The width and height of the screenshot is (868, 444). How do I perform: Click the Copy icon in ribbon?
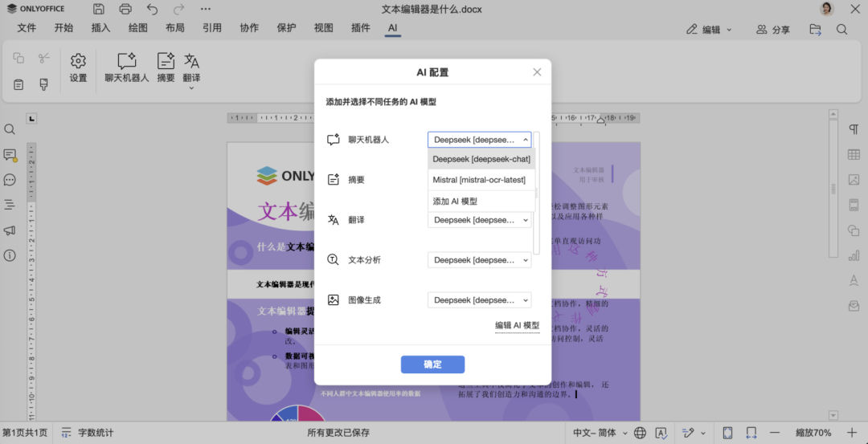click(x=18, y=58)
